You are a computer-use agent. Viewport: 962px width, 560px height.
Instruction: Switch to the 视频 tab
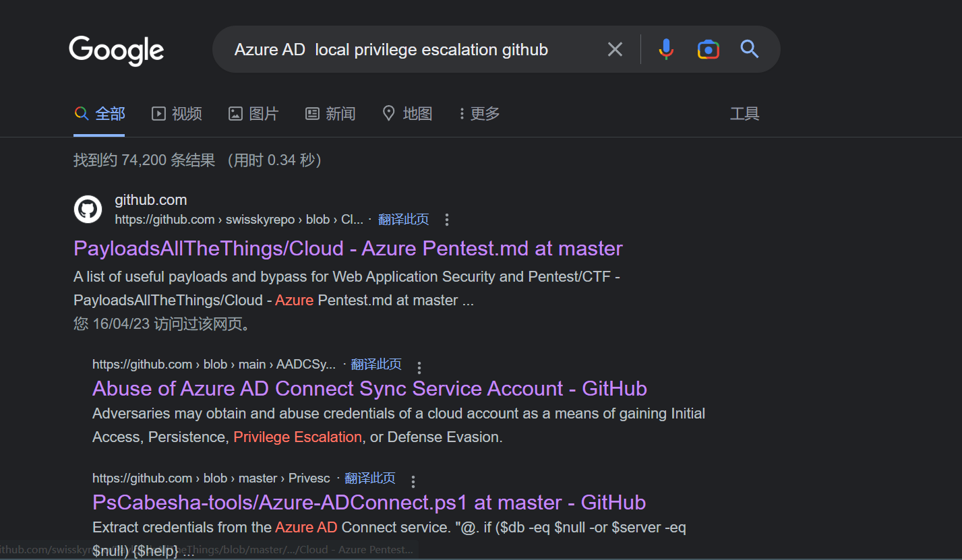[x=177, y=114]
